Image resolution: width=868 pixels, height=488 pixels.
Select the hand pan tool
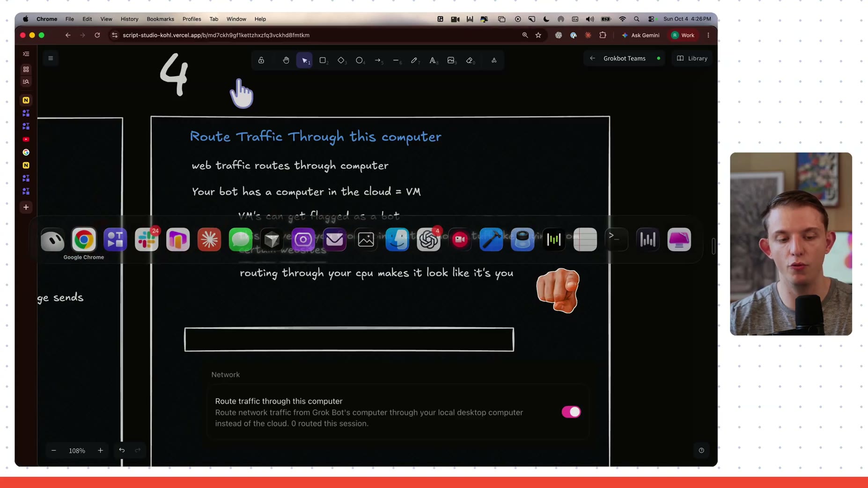[x=286, y=60]
